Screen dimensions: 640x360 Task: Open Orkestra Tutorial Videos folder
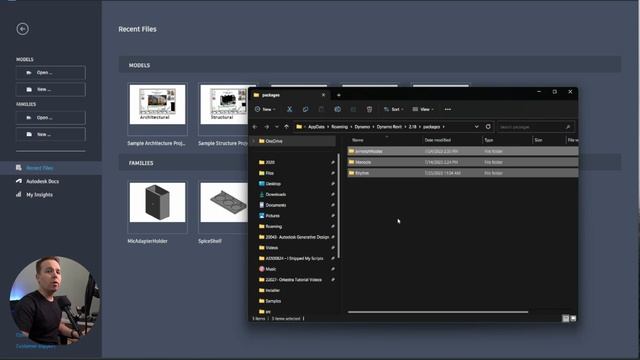293,280
